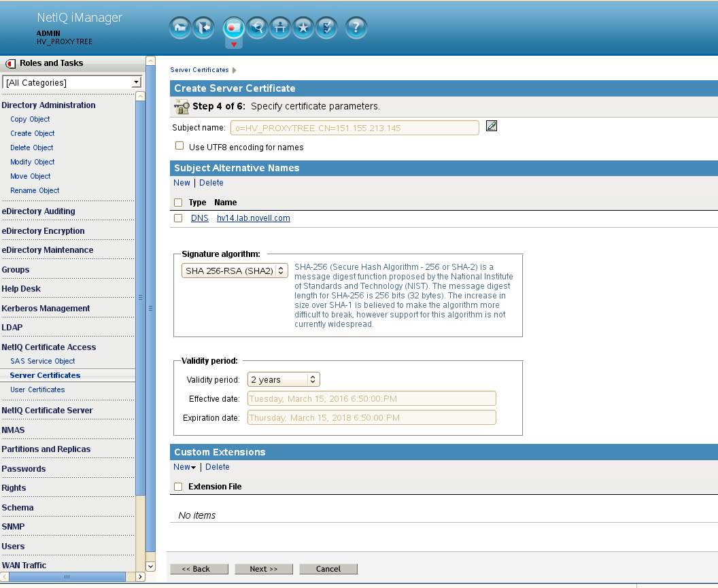Open the Modify Object task
Viewport: 718px width, 588px height.
[33, 162]
